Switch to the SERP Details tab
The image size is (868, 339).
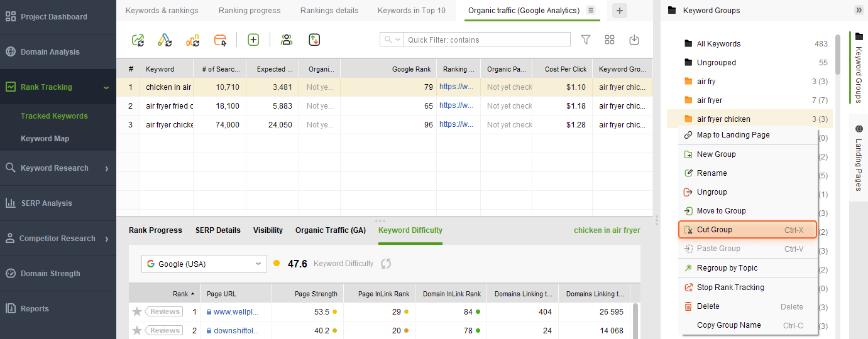click(x=217, y=230)
